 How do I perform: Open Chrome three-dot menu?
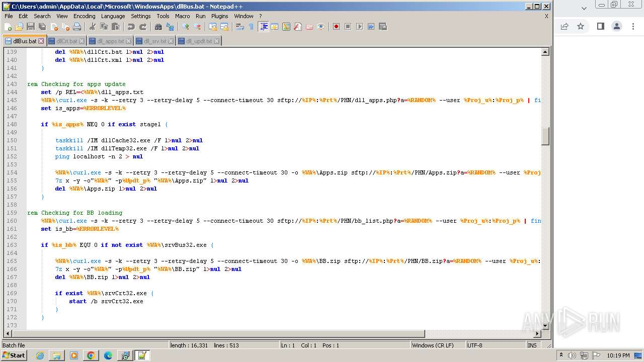pyautogui.click(x=633, y=27)
